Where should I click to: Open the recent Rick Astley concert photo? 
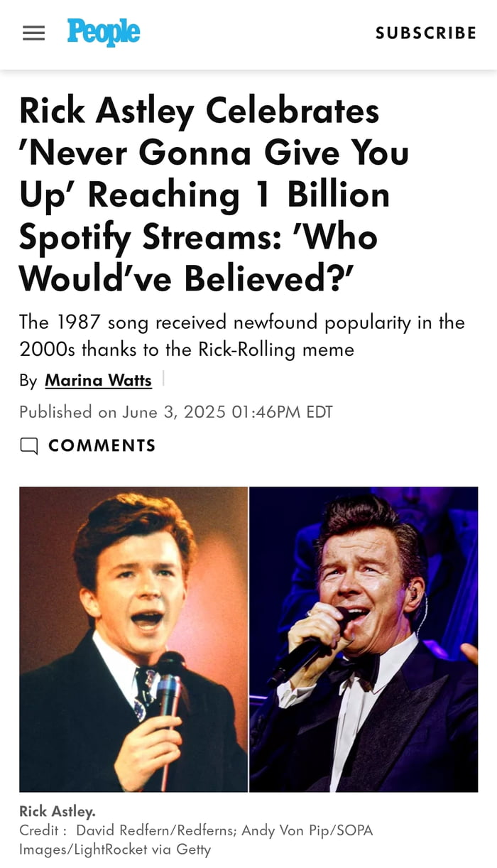[364, 639]
